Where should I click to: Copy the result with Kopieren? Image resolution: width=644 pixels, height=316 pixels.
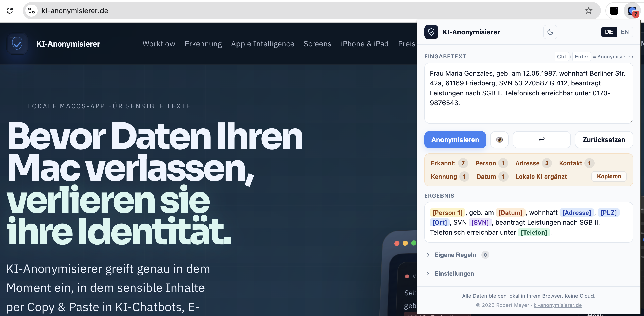click(609, 177)
